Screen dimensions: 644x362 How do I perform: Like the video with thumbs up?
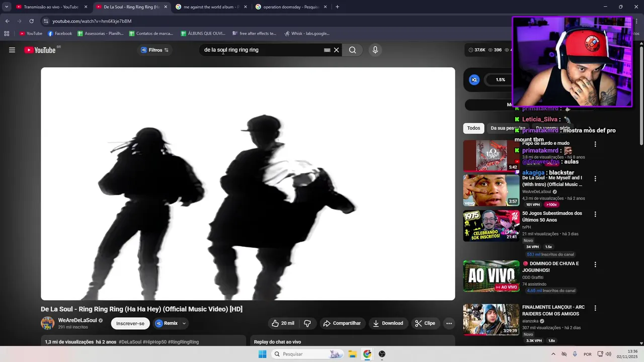pos(283,323)
